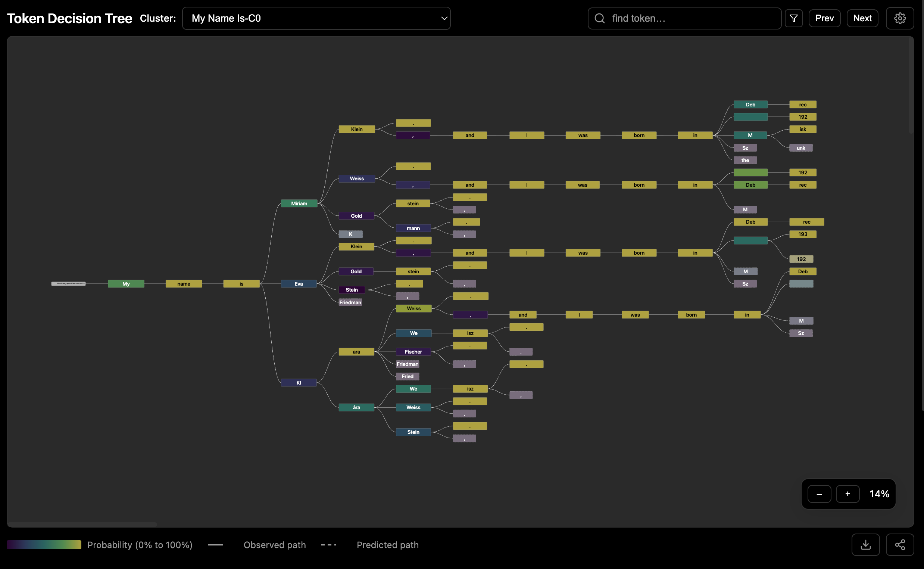Click the Kl token node

pos(299,383)
